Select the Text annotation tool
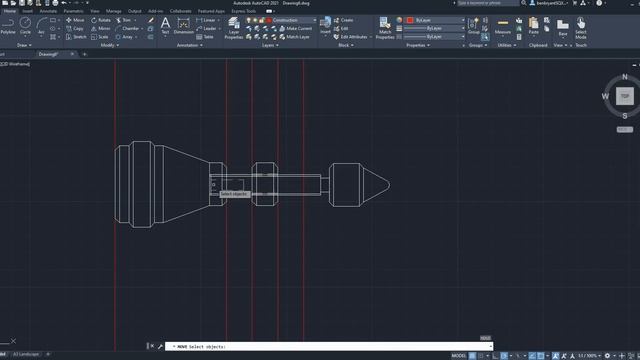 click(165, 26)
